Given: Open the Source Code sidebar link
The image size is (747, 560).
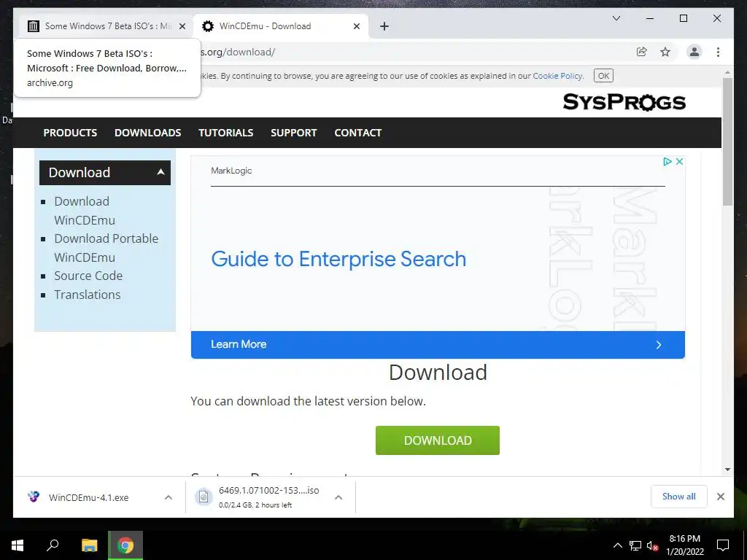Looking at the screenshot, I should click(88, 276).
